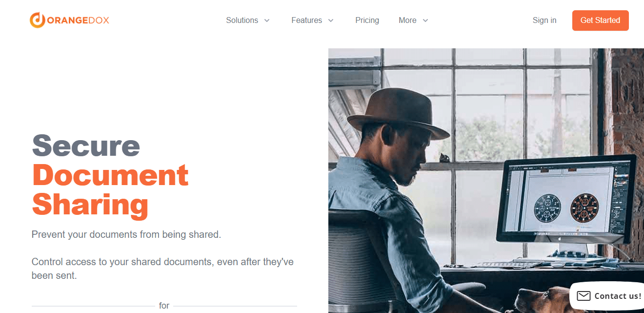
Task: Click the orange 'Document' headline word
Action: point(110,175)
